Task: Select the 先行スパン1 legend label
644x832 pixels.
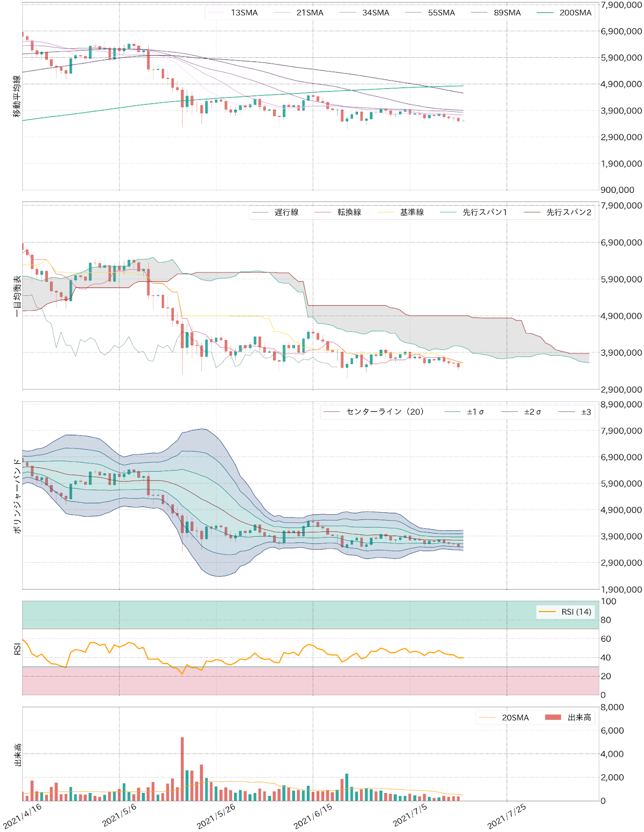Action: (x=485, y=212)
